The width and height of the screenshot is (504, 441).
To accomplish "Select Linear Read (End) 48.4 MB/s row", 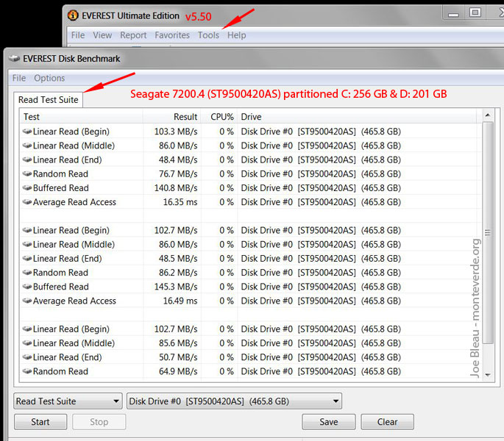I will pyautogui.click(x=249, y=159).
